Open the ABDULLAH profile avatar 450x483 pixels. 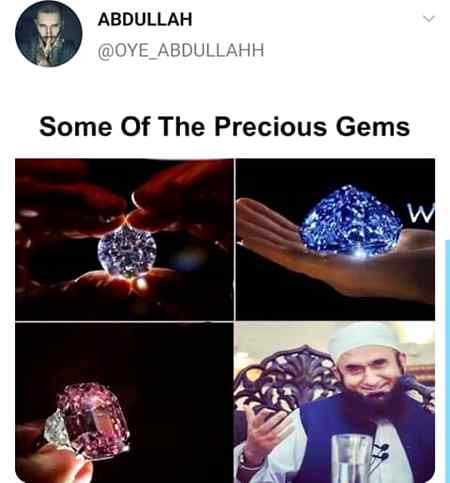(49, 34)
